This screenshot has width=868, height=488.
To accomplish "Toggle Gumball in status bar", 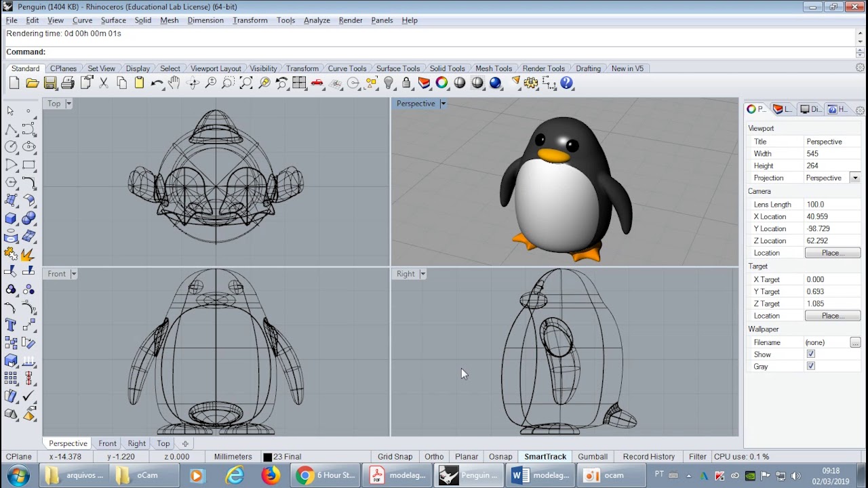I will [593, 457].
